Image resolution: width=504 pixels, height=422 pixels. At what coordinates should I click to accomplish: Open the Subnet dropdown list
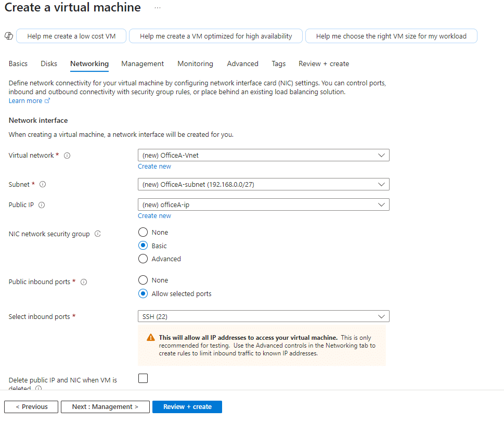[263, 184]
